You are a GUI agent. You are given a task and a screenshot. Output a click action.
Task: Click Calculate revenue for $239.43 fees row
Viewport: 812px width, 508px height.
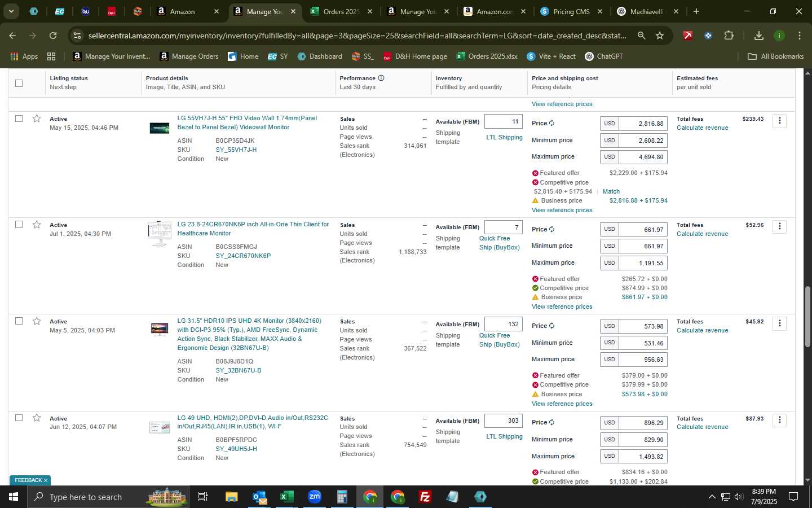coord(702,128)
